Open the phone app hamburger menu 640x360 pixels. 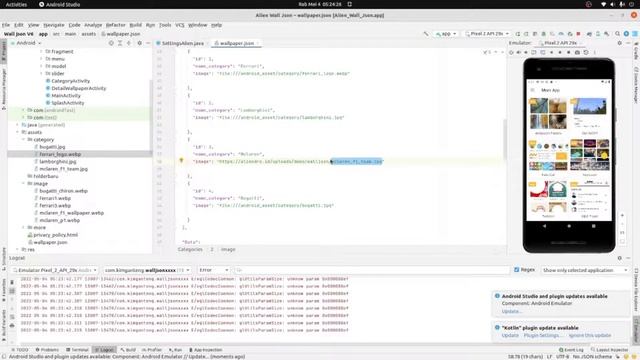tap(533, 90)
